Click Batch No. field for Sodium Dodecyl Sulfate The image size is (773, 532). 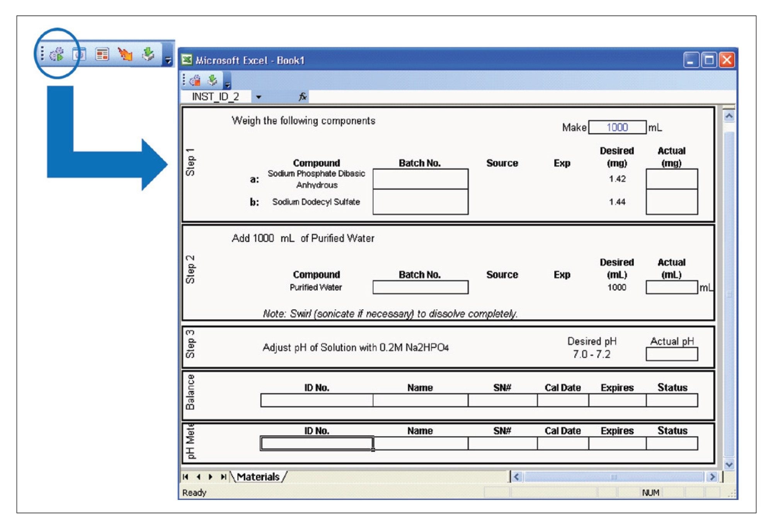420,202
